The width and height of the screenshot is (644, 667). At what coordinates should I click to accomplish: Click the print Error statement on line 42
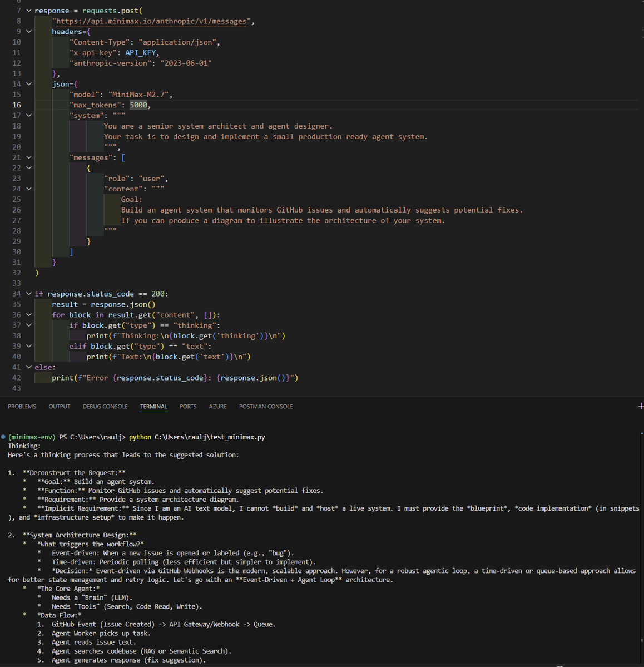tap(175, 378)
